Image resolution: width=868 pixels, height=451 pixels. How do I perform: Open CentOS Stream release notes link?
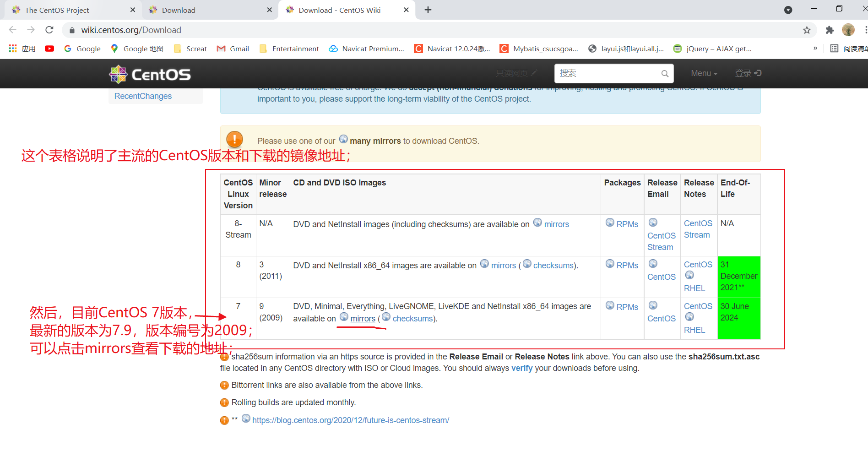pos(698,229)
